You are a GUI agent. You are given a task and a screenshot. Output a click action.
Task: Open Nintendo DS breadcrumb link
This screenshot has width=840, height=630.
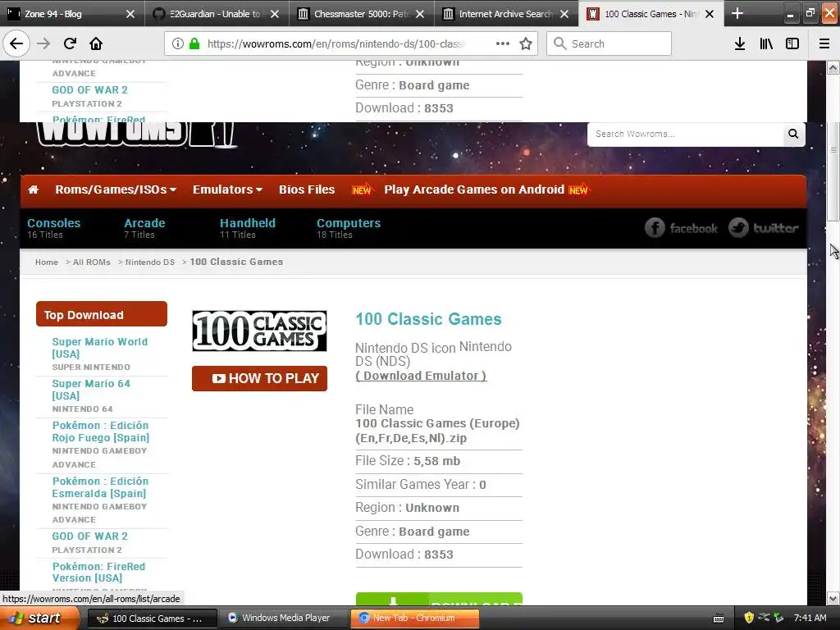click(150, 262)
